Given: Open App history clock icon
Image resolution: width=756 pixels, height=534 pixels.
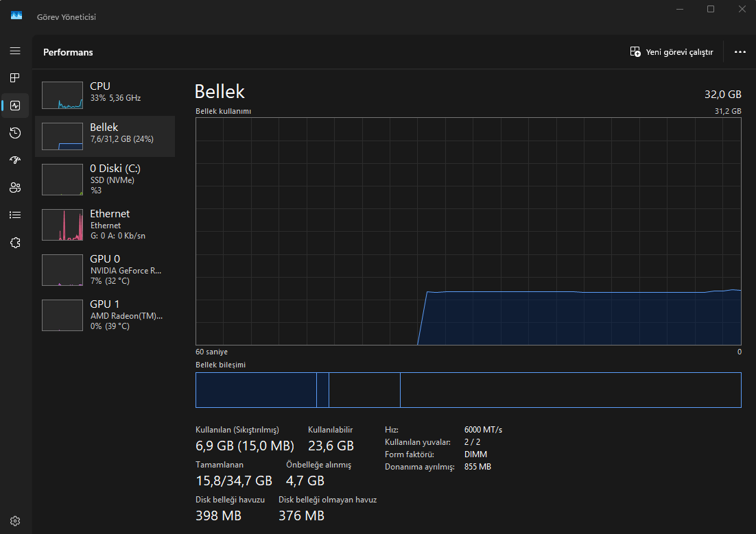Looking at the screenshot, I should (15, 133).
